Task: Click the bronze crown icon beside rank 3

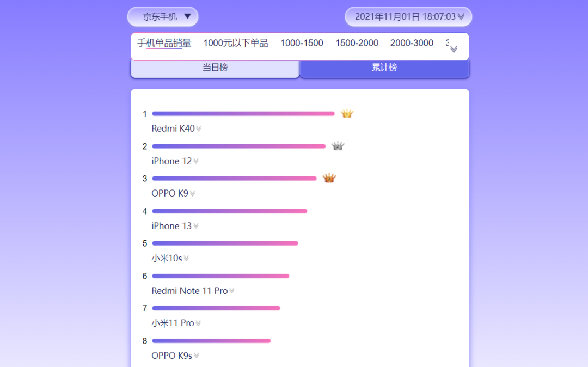Action: point(329,178)
